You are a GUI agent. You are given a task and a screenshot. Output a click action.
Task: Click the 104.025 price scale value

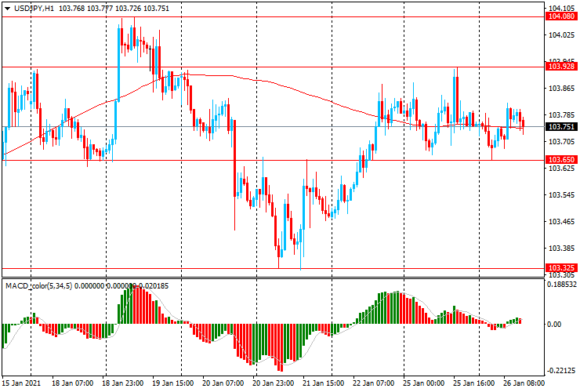(x=561, y=35)
